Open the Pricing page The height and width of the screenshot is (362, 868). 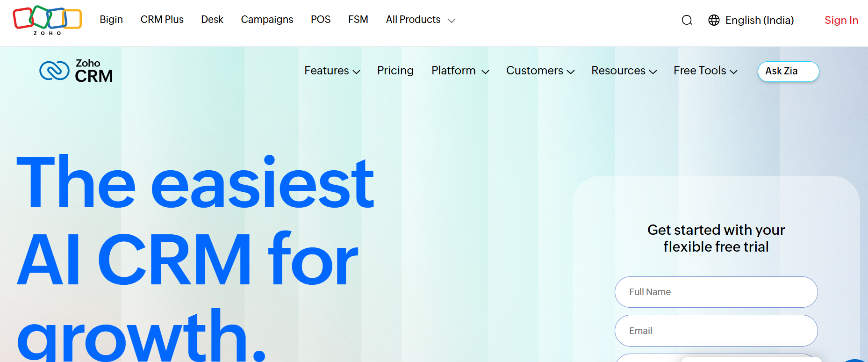(x=395, y=71)
